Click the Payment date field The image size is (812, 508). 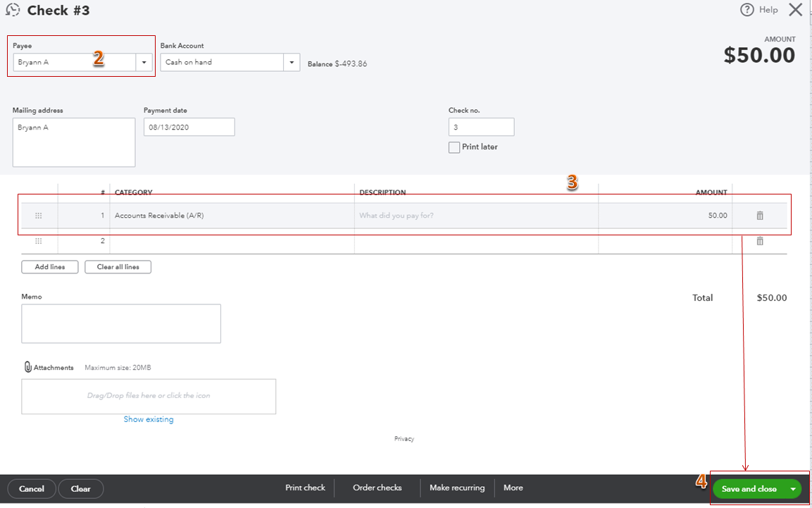pyautogui.click(x=189, y=128)
